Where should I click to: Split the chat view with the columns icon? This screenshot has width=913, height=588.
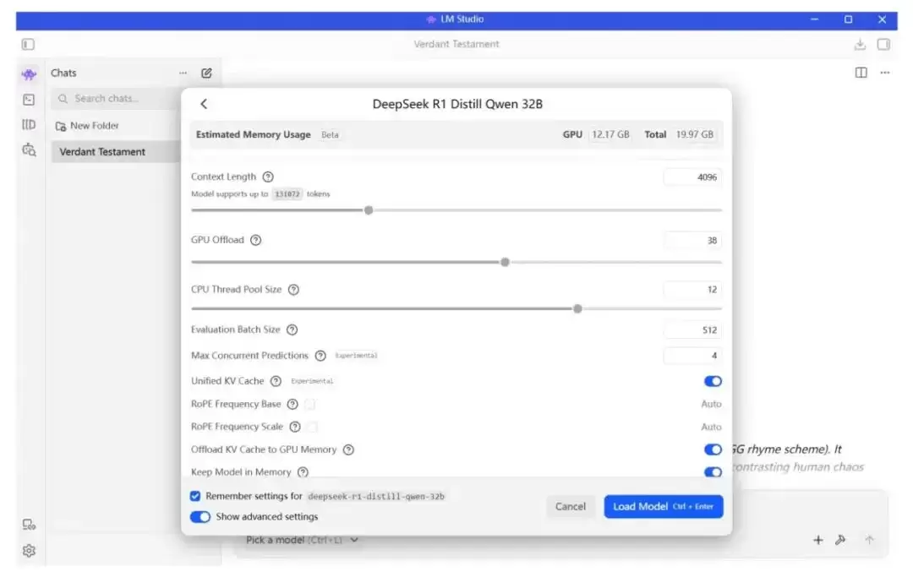pos(861,73)
